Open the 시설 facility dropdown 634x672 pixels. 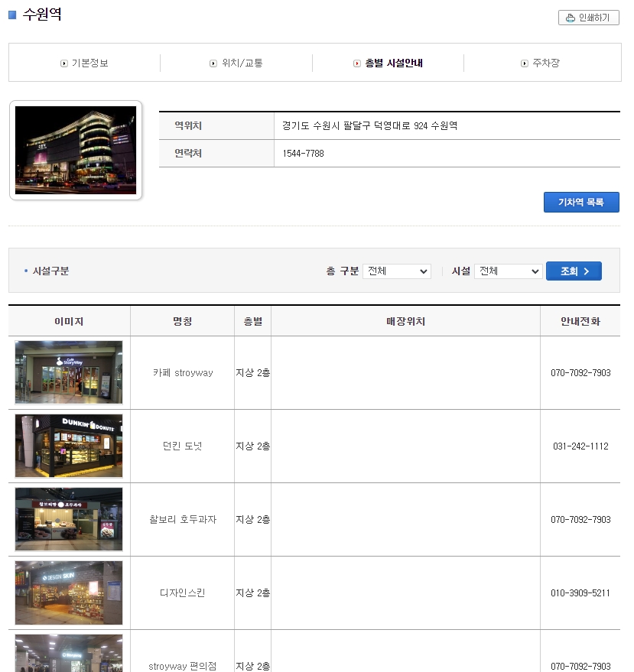click(x=508, y=271)
